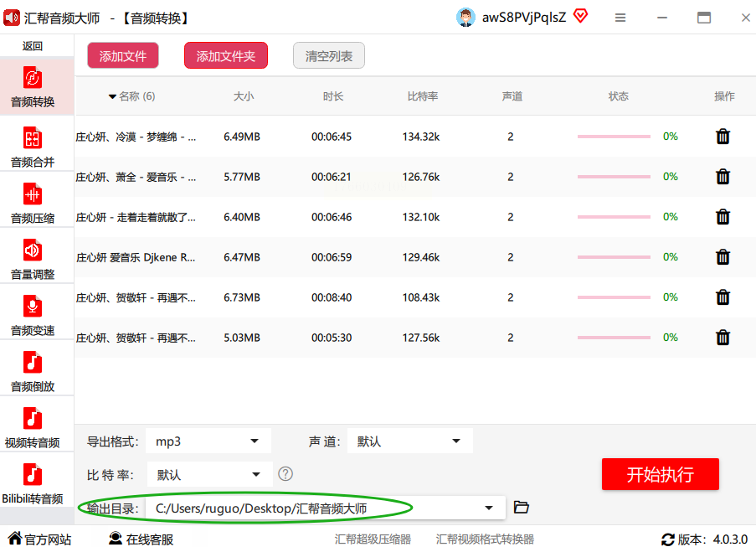Delete the 梦缠绵 track with trash icon
The width and height of the screenshot is (756, 547).
723,137
